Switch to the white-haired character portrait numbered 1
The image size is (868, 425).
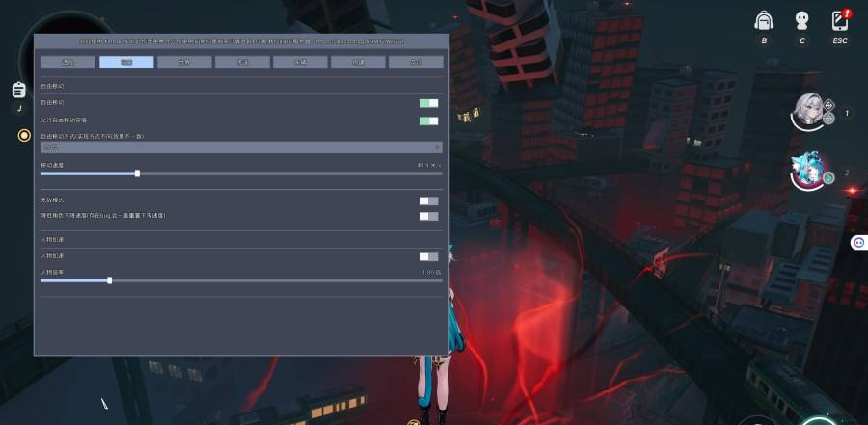[x=807, y=113]
